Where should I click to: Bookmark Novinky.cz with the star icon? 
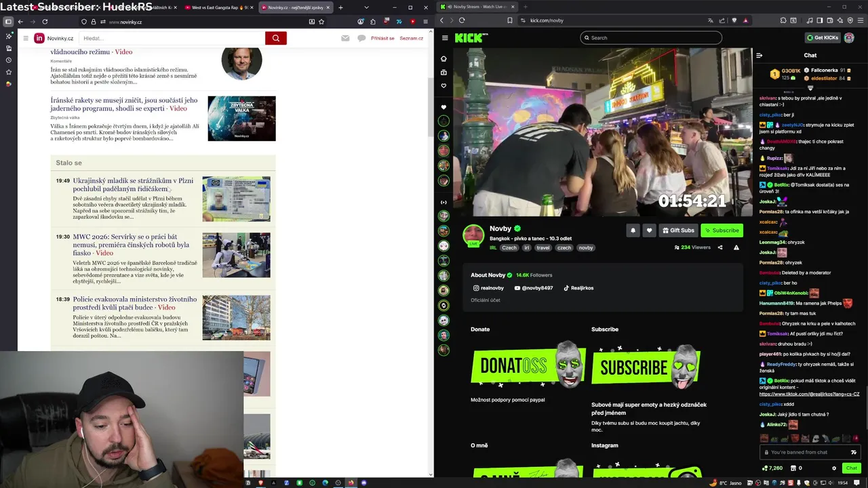click(323, 22)
